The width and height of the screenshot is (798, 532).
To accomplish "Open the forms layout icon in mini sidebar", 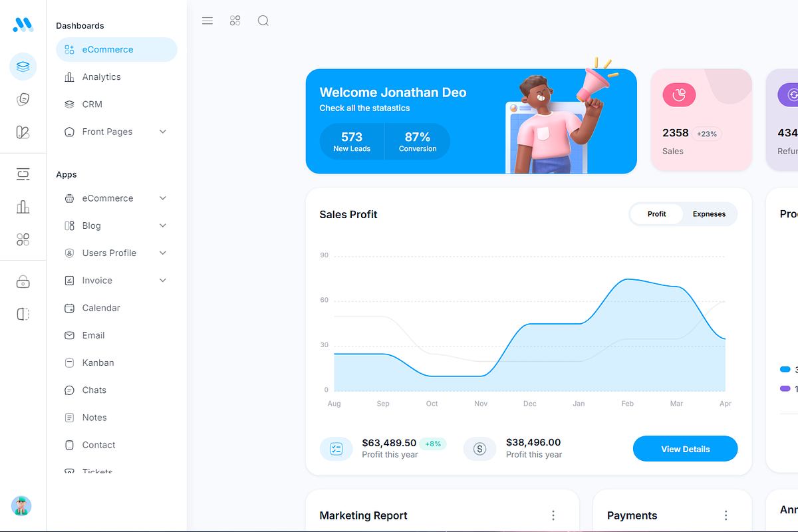I will click(23, 174).
